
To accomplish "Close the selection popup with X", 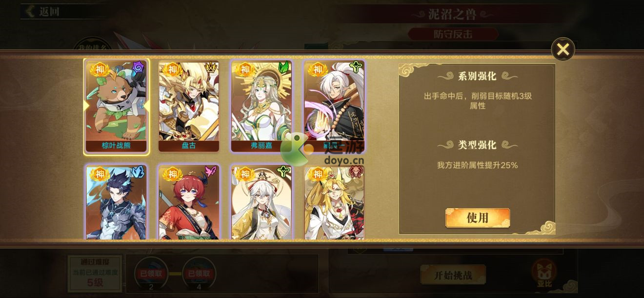I will point(563,49).
